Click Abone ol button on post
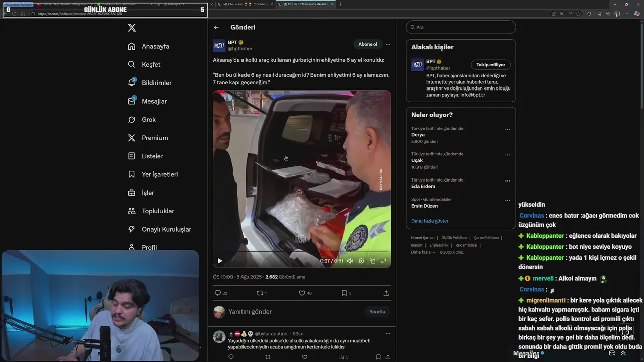Image resolution: width=644 pixels, height=362 pixels. tap(367, 44)
